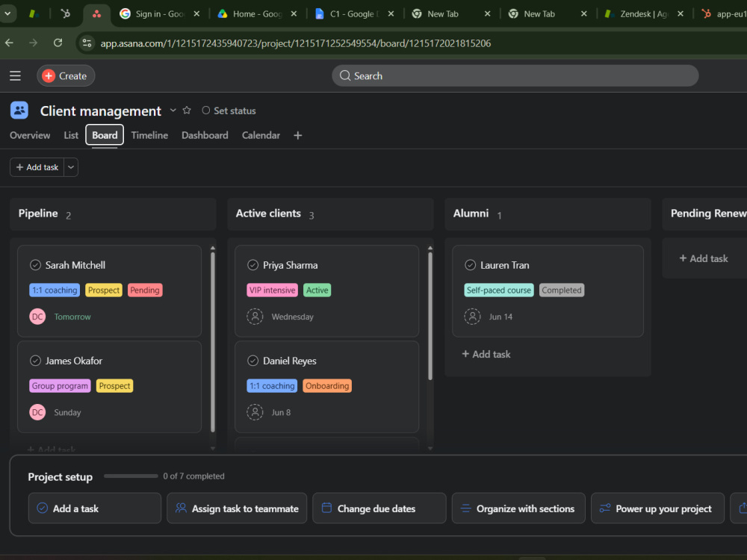747x560 pixels.
Task: Go back in browser history
Action: click(x=9, y=43)
